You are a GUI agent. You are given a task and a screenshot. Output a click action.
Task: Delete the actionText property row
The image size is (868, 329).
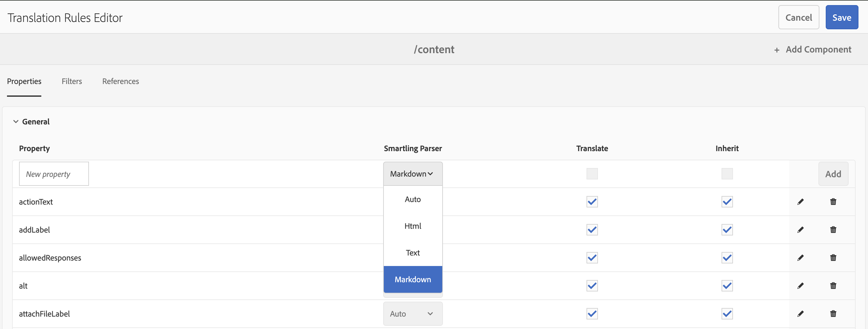coord(833,202)
